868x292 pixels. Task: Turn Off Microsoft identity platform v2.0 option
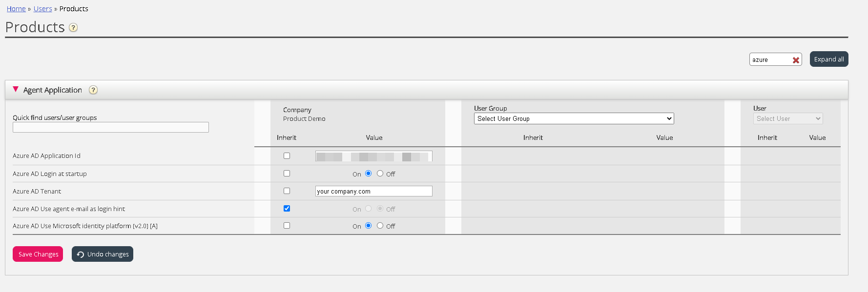pyautogui.click(x=380, y=226)
